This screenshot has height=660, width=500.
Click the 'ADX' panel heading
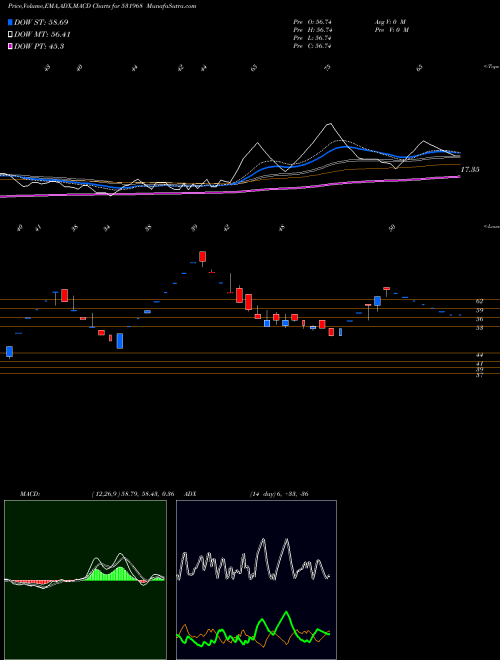point(191,494)
